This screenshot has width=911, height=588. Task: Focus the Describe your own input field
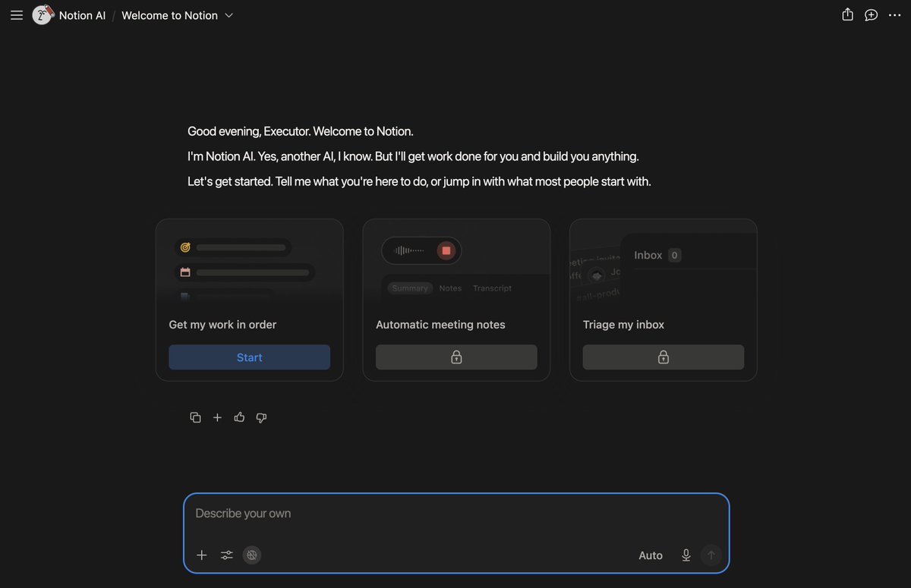click(x=456, y=514)
